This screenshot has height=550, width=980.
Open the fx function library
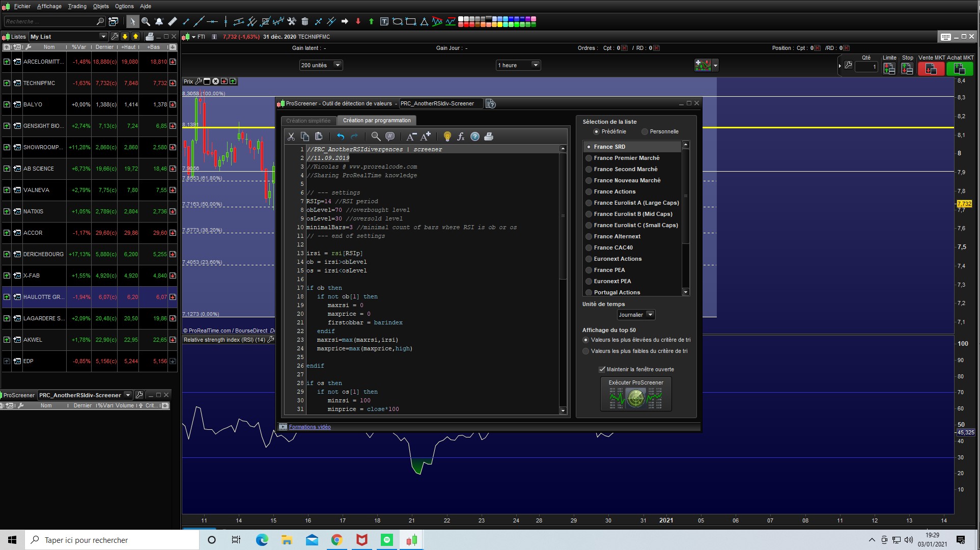461,136
